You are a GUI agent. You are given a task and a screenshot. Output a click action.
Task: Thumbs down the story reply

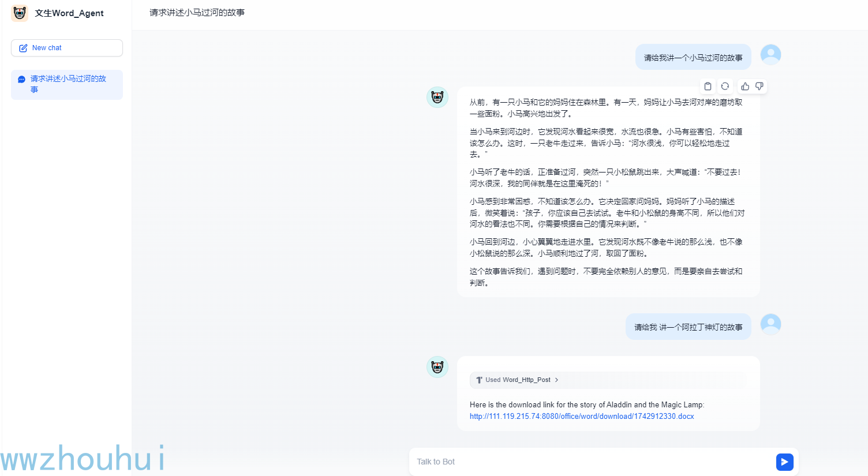[x=759, y=86]
